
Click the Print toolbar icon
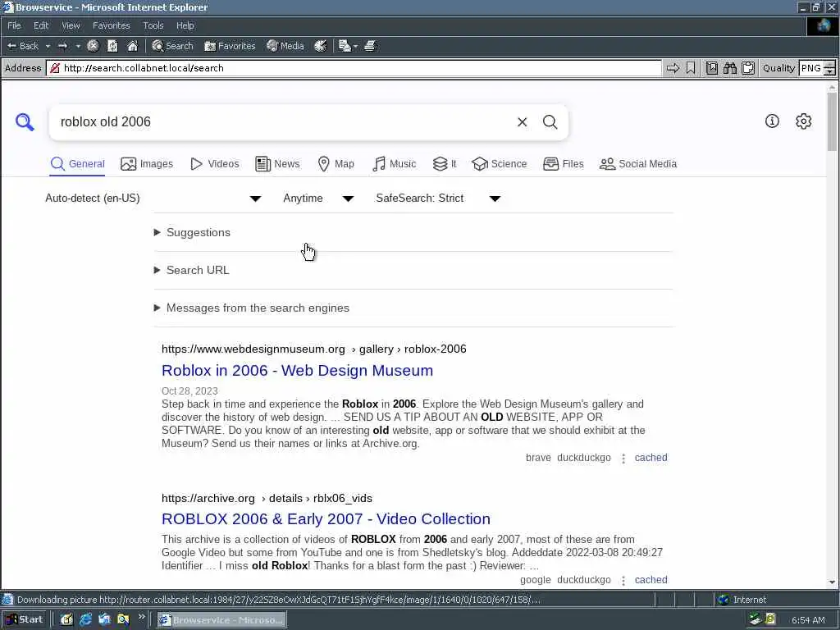(x=370, y=46)
